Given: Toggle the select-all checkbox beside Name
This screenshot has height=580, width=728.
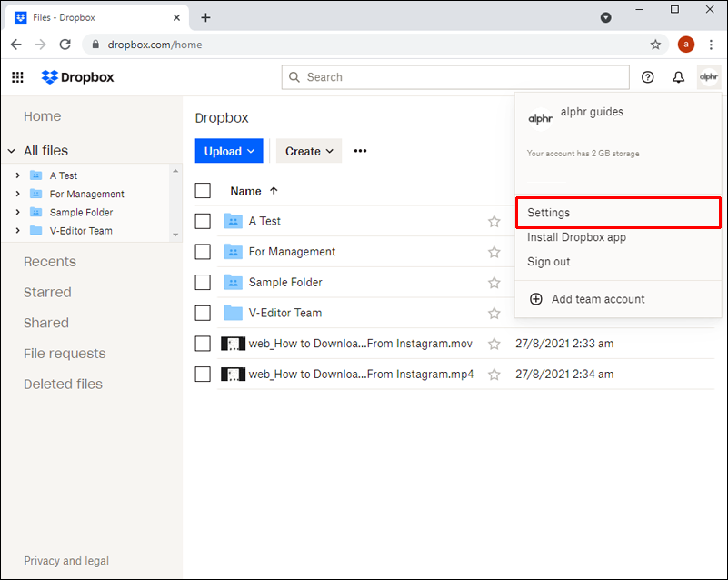Looking at the screenshot, I should [203, 191].
